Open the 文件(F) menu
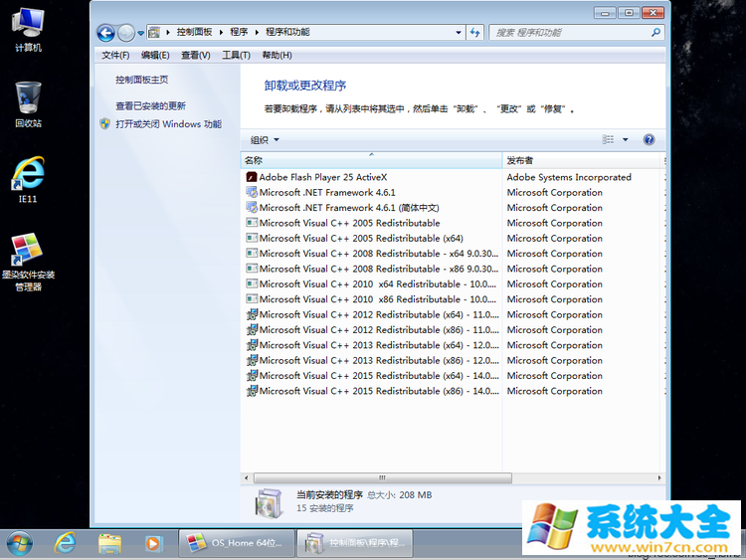This screenshot has width=746, height=560. (x=115, y=55)
